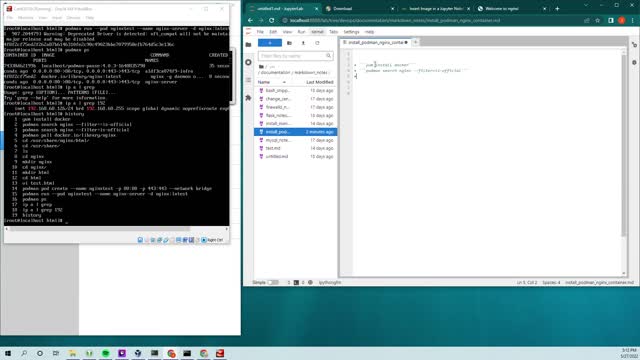This screenshot has height=360, width=640.
Task: Reload the browser page
Action: (x=271, y=20)
